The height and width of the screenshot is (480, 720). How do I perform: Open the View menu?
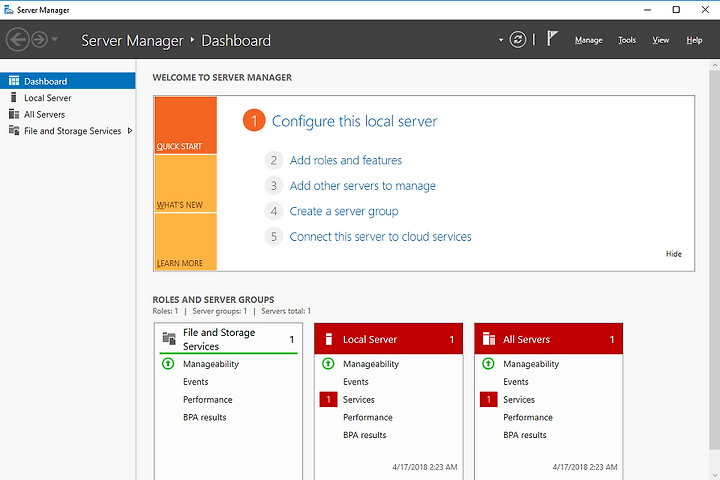(661, 40)
